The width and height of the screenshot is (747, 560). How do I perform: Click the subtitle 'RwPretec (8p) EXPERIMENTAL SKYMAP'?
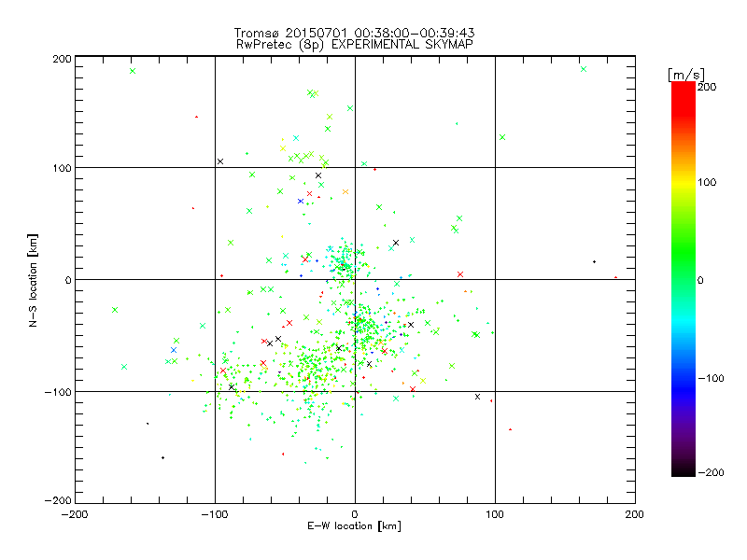point(355,45)
